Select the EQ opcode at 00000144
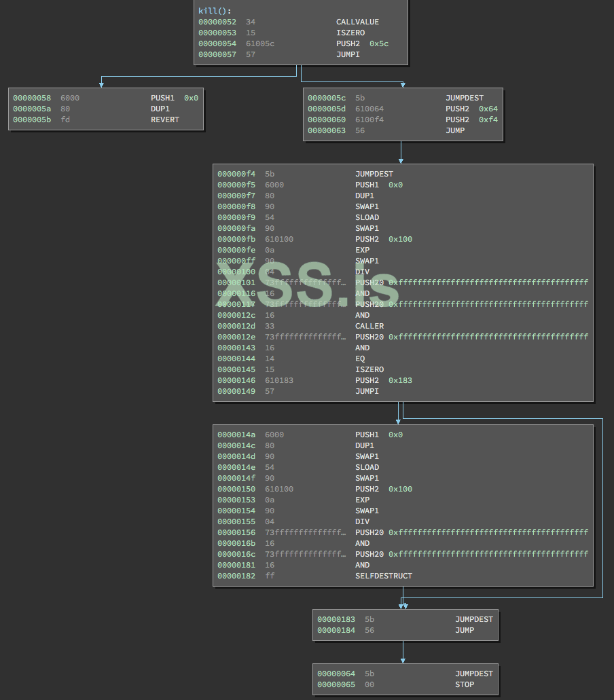 coord(360,358)
